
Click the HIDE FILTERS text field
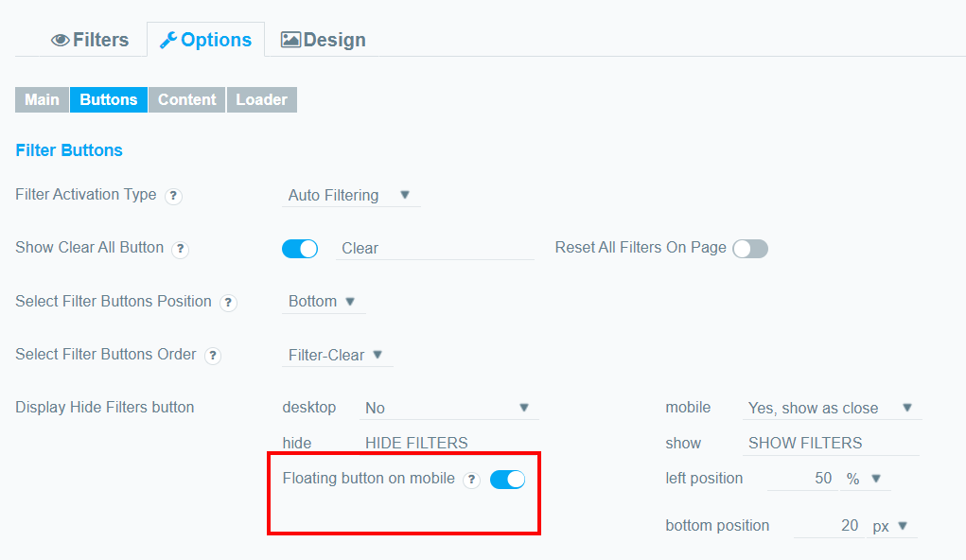[x=449, y=443]
